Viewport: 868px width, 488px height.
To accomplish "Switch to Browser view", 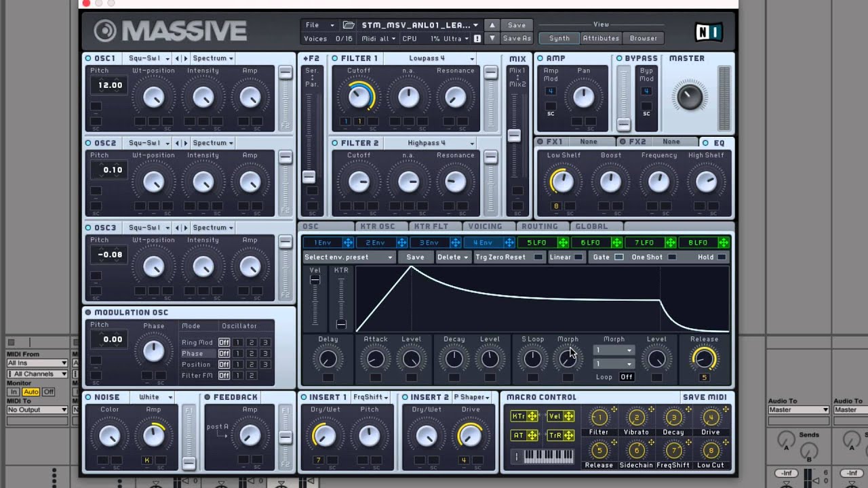I will pyautogui.click(x=643, y=39).
